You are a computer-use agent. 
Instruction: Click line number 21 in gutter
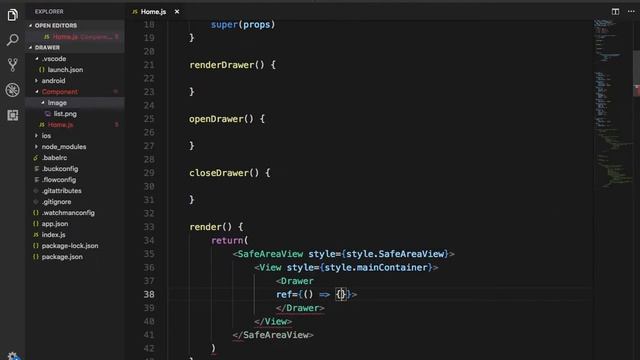point(149,65)
